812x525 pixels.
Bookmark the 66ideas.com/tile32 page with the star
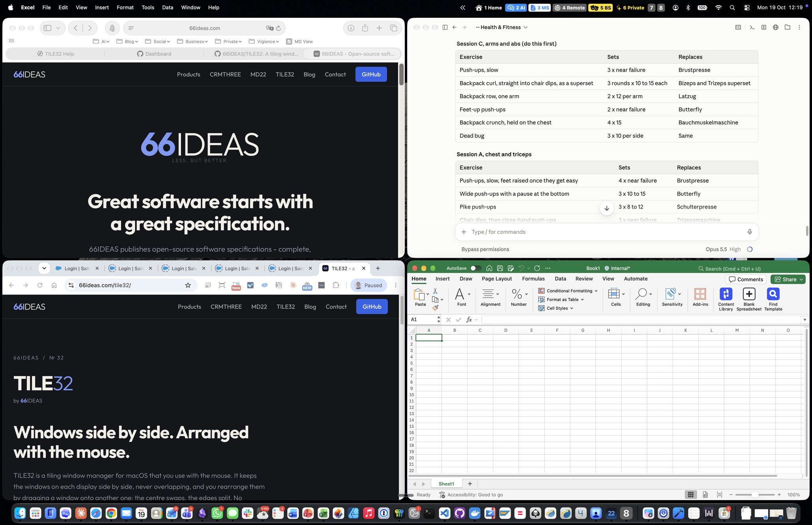tap(188, 285)
